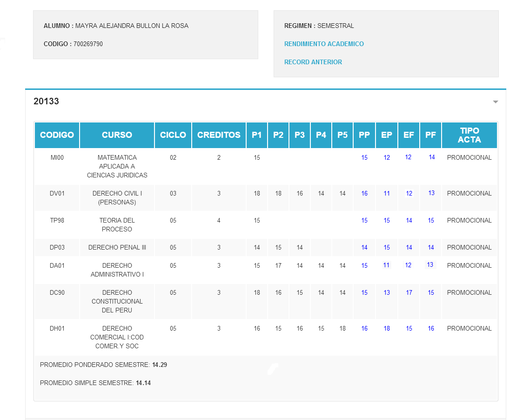The height and width of the screenshot is (420, 530).
Task: Open PF grade 15 for TEORIA DEL PROCESO
Action: click(x=430, y=220)
